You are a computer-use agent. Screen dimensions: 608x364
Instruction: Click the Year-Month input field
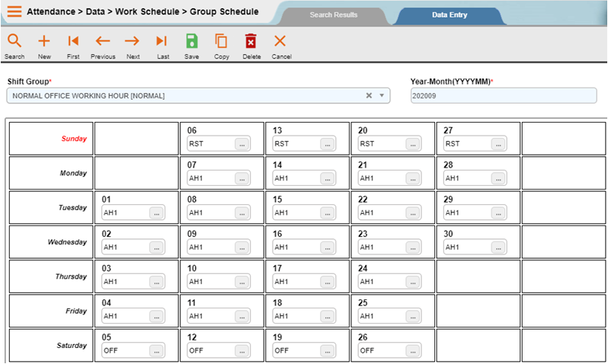(503, 95)
